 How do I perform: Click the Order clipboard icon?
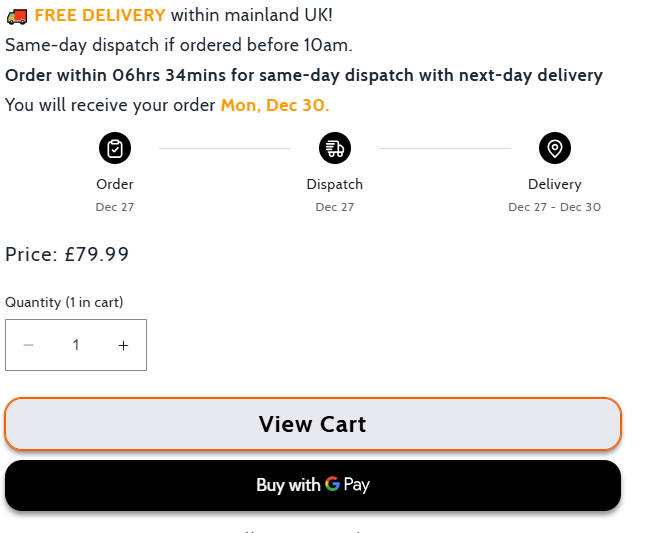coord(115,149)
